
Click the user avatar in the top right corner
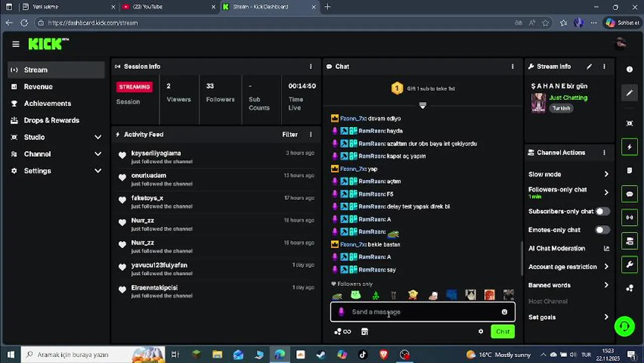click(621, 43)
